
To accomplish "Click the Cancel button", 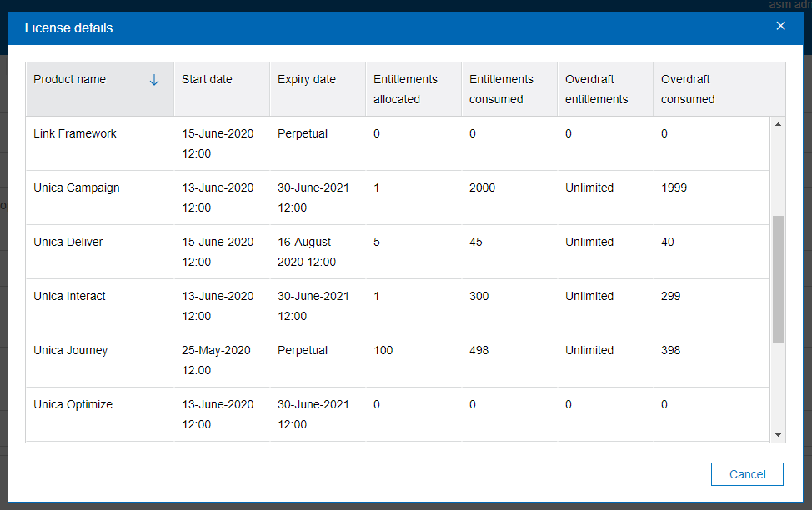I will tap(747, 474).
